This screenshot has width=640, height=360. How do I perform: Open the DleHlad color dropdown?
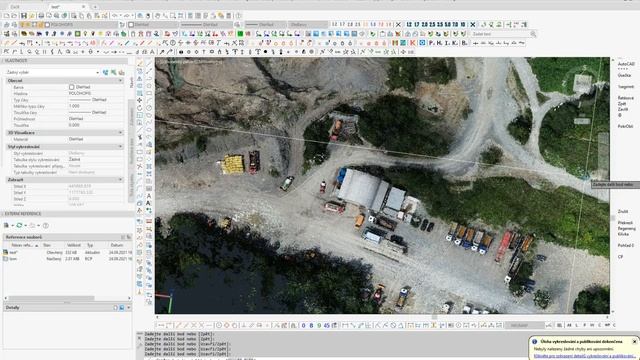(x=152, y=24)
